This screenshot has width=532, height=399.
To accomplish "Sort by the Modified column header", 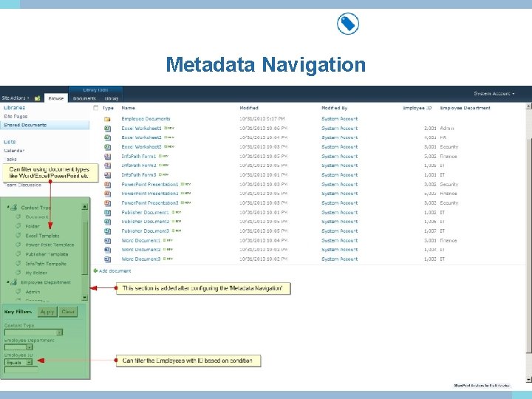I will [x=249, y=108].
